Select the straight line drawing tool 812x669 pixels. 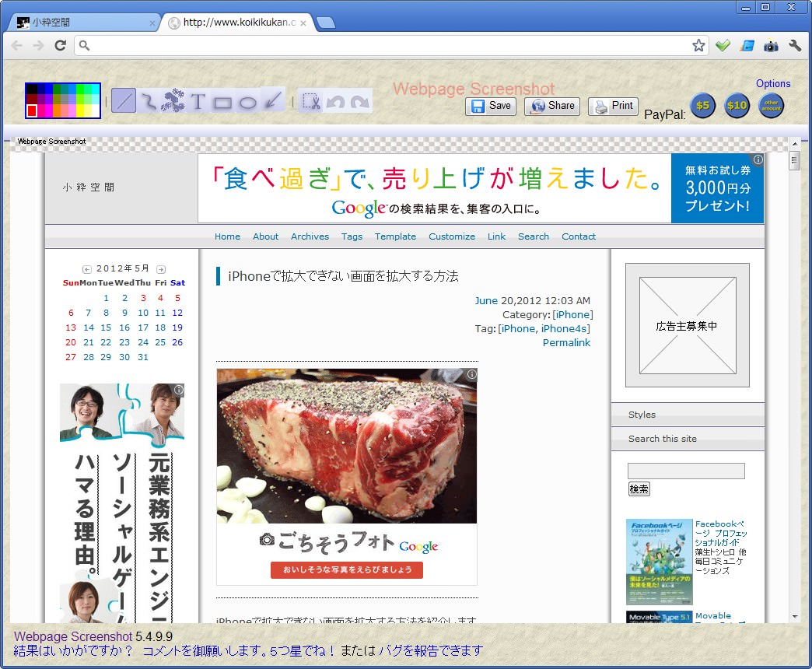[124, 100]
